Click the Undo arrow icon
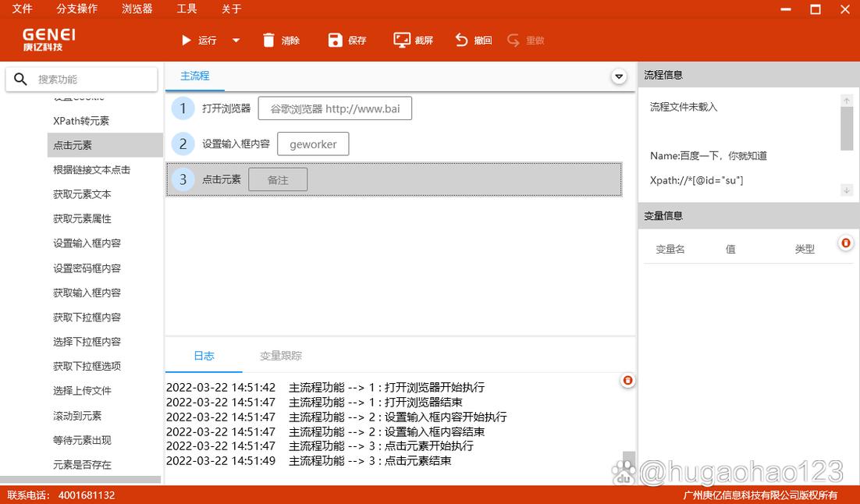The height and width of the screenshot is (504, 860). (462, 40)
